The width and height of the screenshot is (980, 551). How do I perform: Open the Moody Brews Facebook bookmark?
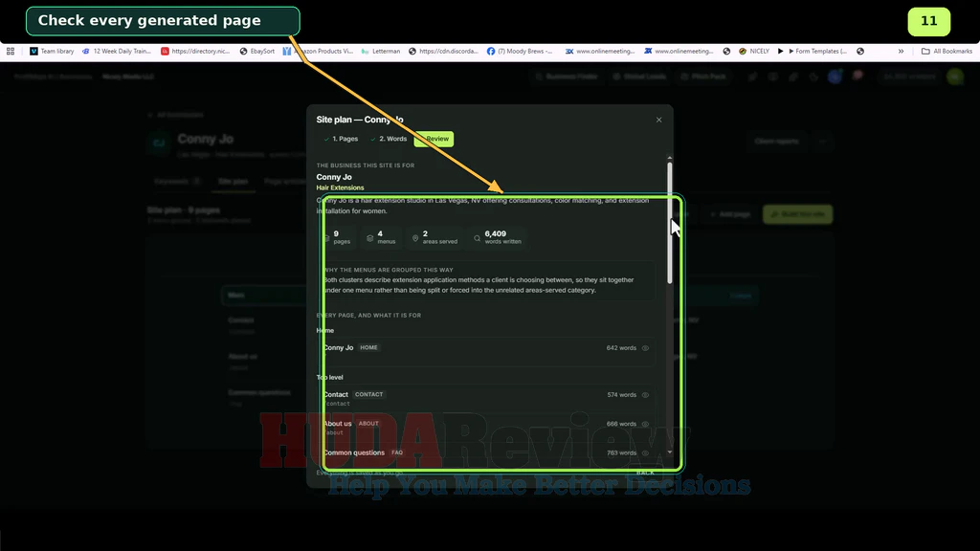pos(520,52)
